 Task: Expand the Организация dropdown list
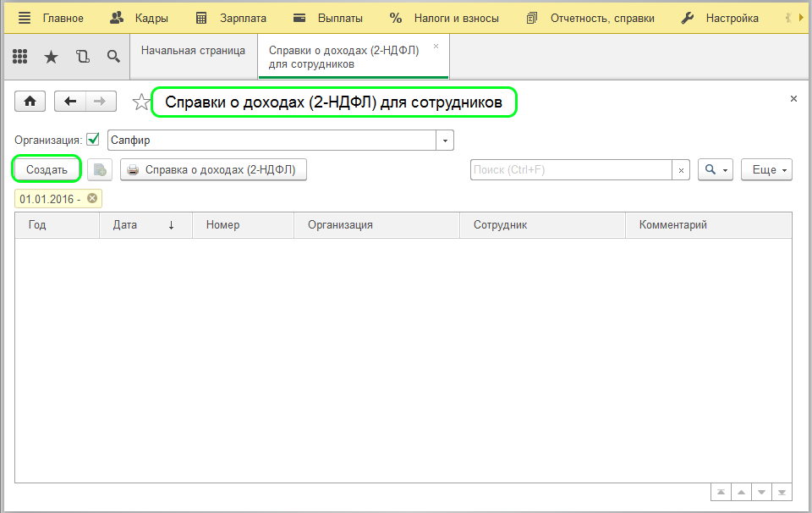pos(445,140)
